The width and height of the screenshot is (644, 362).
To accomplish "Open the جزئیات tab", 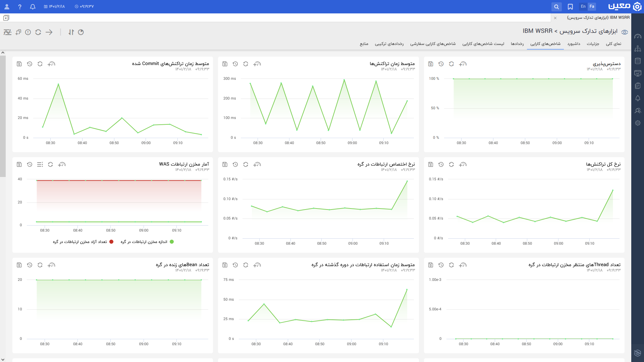I will pos(593,44).
